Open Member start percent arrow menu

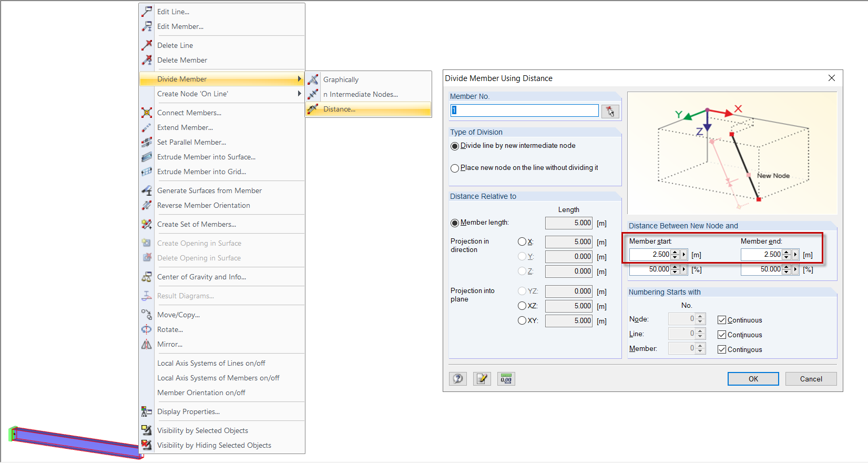(684, 269)
